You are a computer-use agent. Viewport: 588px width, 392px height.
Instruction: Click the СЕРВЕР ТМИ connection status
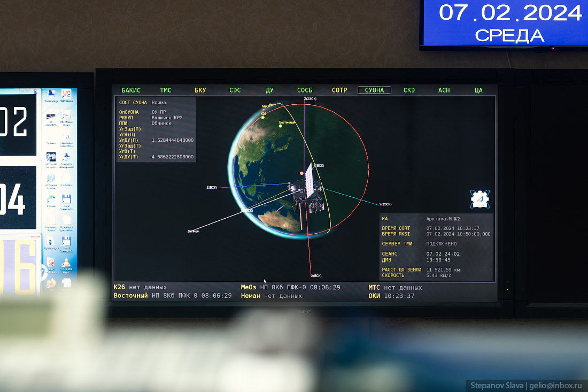442,244
